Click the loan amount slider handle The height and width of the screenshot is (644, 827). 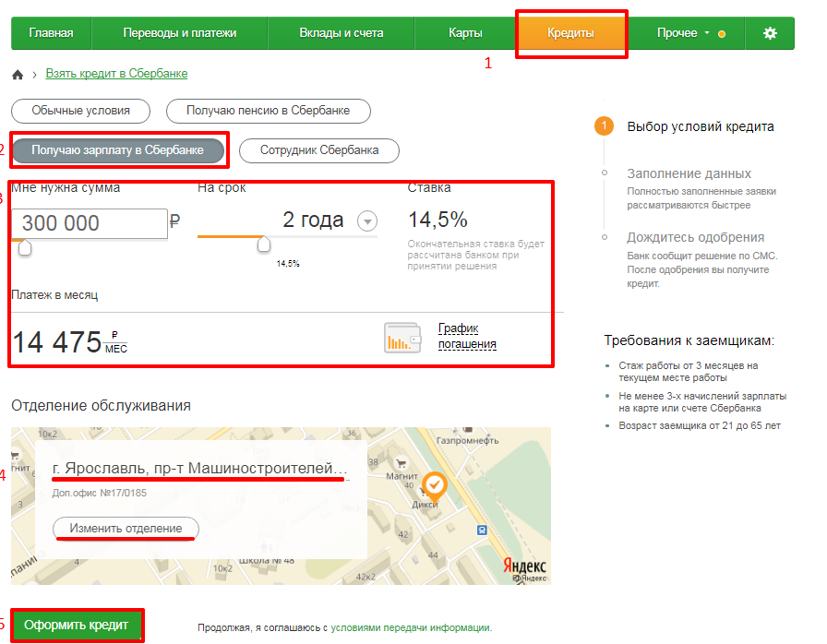pyautogui.click(x=25, y=247)
